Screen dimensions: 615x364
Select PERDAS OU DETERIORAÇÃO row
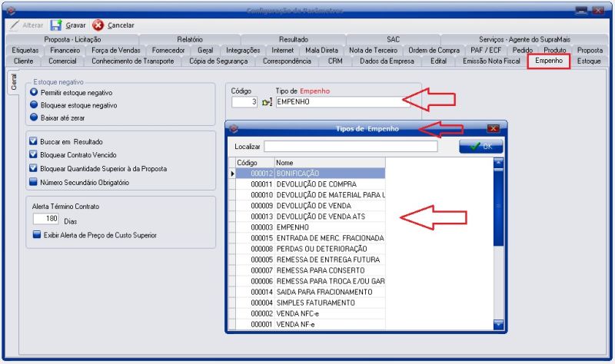[311, 249]
